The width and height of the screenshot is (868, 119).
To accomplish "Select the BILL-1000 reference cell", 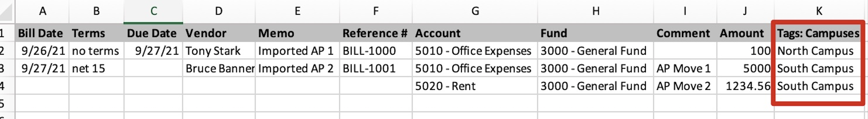I will pos(376,51).
